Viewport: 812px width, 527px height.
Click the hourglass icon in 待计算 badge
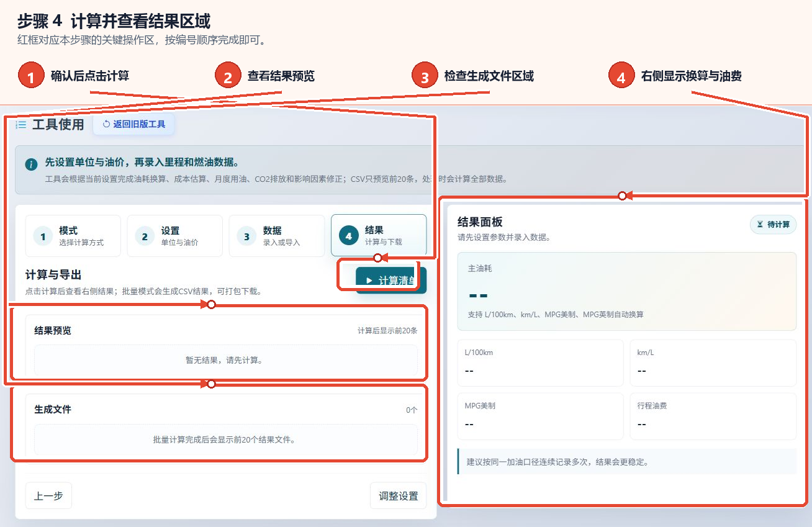coord(760,224)
